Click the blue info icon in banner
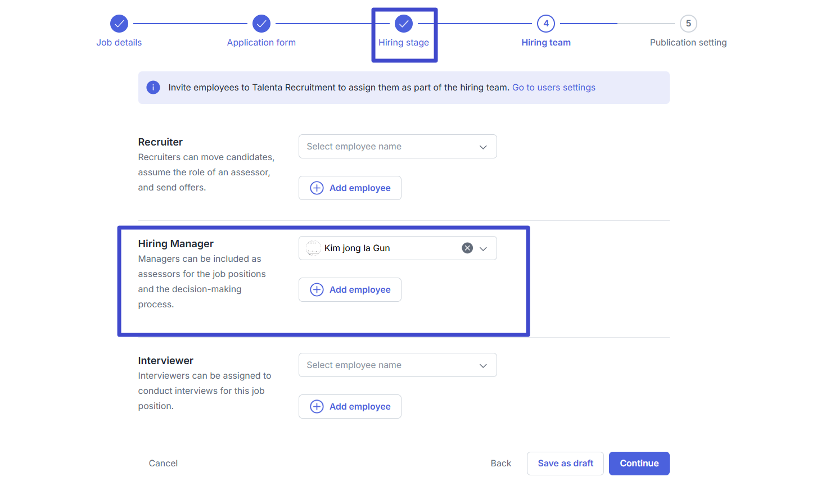The image size is (839, 504). (x=153, y=88)
